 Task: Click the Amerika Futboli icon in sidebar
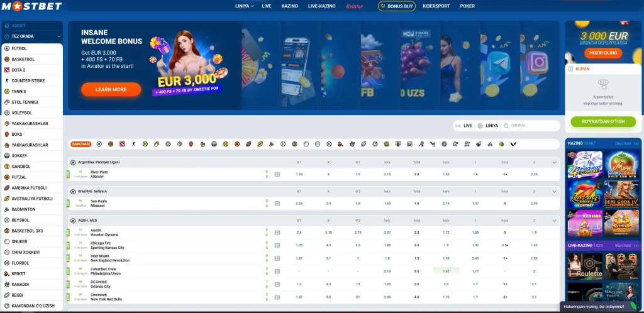coord(7,188)
